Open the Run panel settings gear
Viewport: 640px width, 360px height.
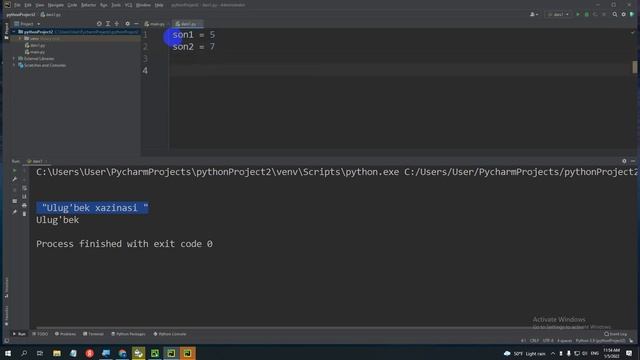(624, 161)
